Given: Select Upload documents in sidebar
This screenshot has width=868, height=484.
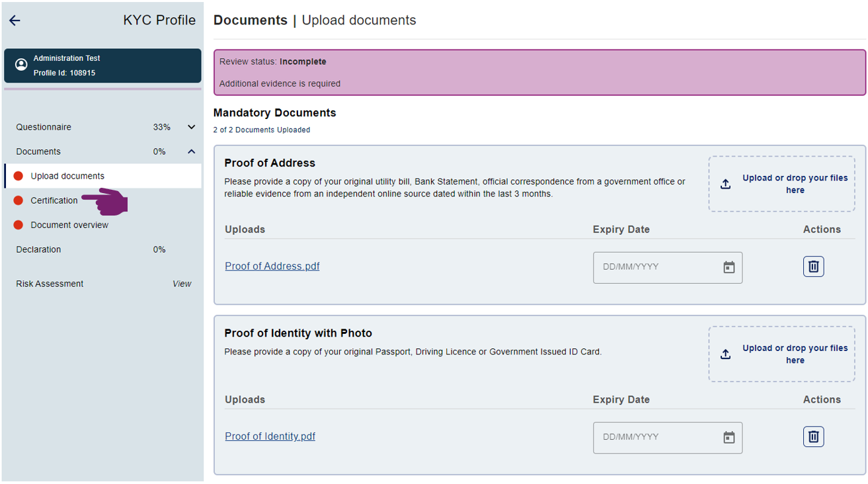Looking at the screenshot, I should pyautogui.click(x=67, y=176).
